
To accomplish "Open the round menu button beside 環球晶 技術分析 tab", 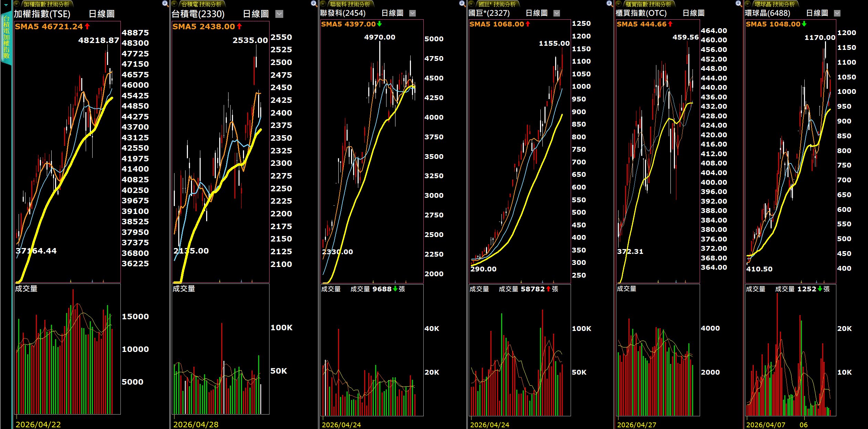I will coord(748,4).
